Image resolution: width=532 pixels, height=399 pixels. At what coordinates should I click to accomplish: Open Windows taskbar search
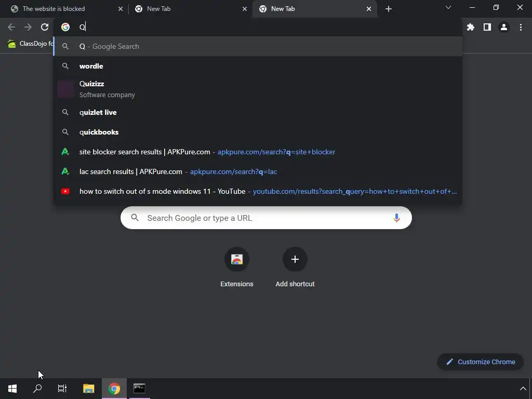coord(37,389)
